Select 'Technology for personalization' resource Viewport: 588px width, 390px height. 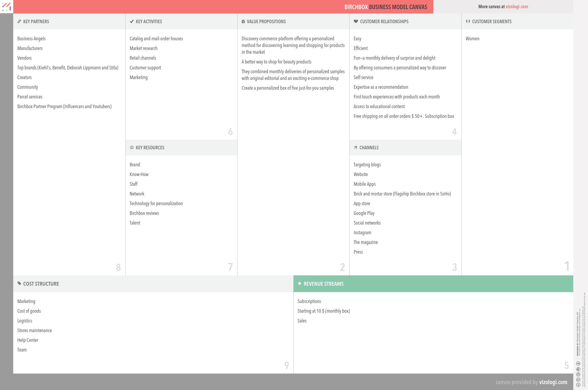[156, 203]
